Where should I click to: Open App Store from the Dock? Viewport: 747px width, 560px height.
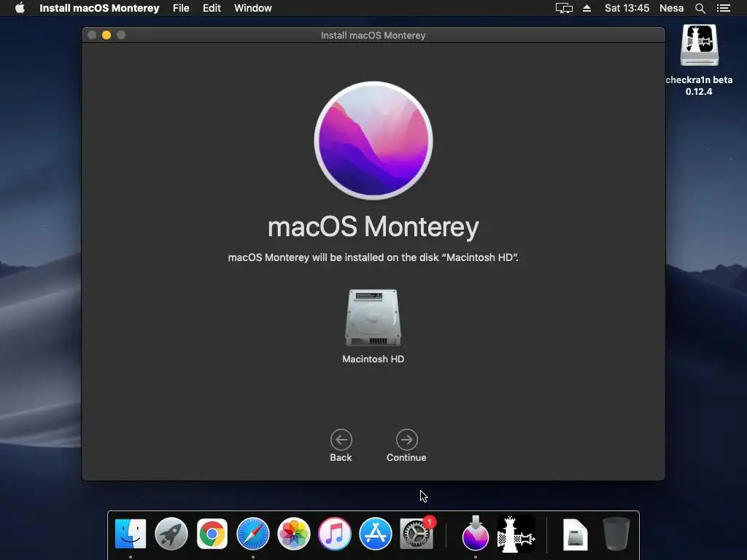coord(376,534)
